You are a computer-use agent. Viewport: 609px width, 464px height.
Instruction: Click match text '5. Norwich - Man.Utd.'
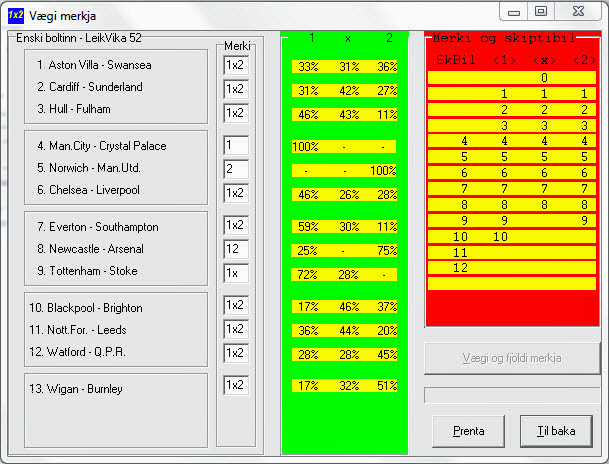pos(89,168)
